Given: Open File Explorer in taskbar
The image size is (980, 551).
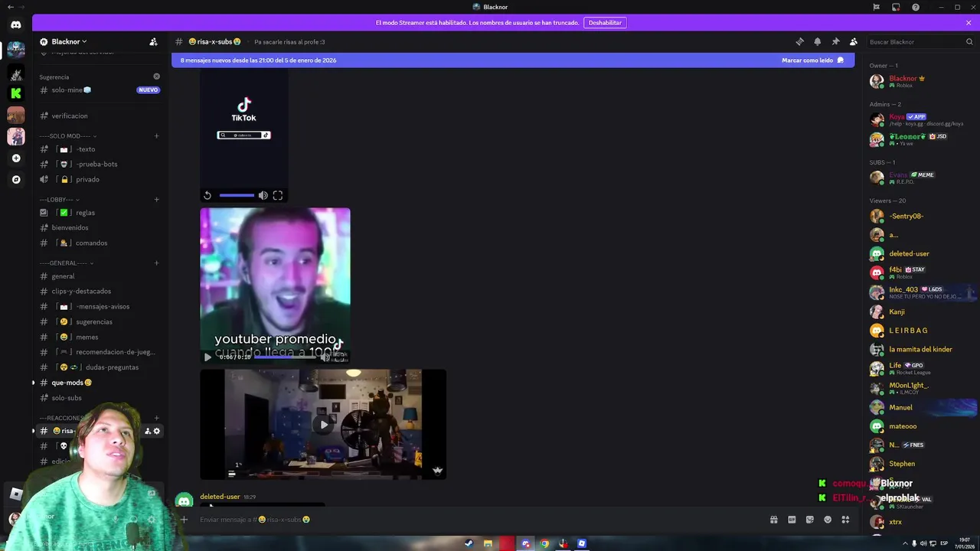Looking at the screenshot, I should click(488, 543).
